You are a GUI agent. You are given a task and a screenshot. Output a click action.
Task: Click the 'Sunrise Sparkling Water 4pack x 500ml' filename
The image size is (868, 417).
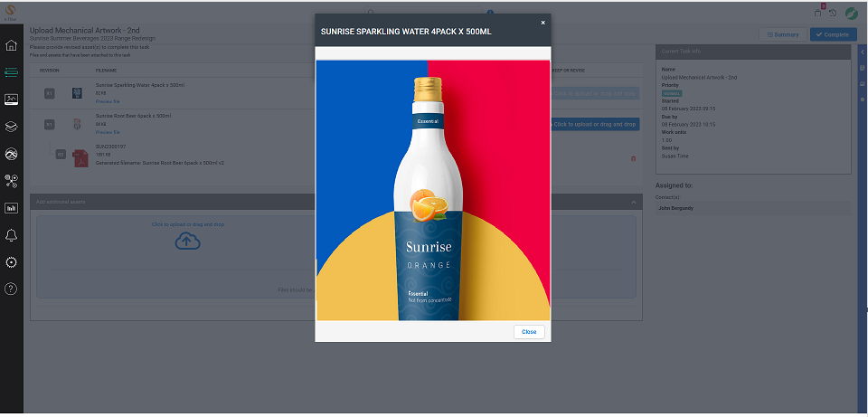(140, 86)
